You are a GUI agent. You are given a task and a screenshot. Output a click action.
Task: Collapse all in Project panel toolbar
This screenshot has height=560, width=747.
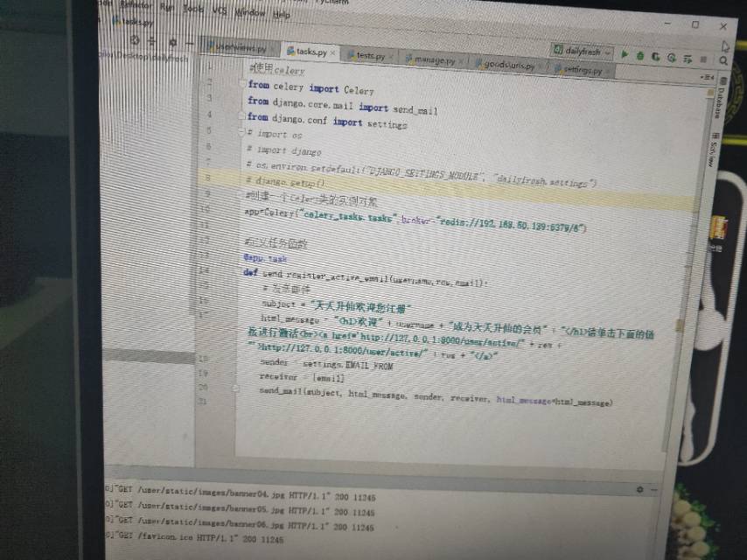click(152, 41)
